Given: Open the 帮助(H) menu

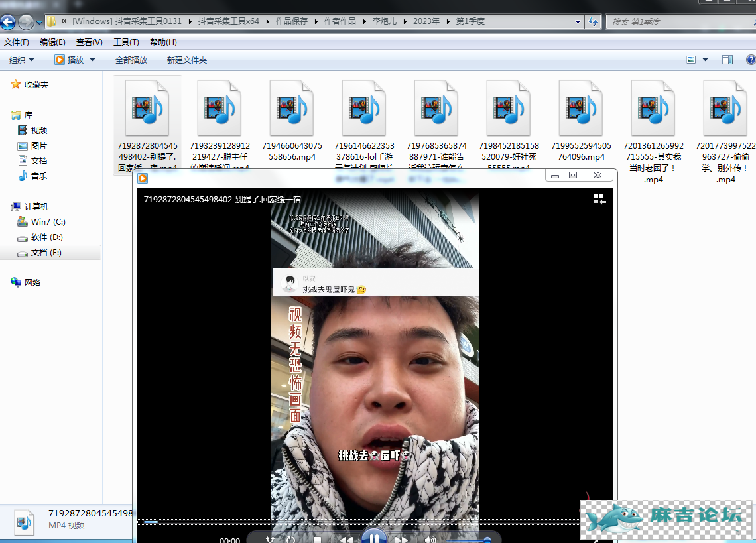Looking at the screenshot, I should click(163, 42).
